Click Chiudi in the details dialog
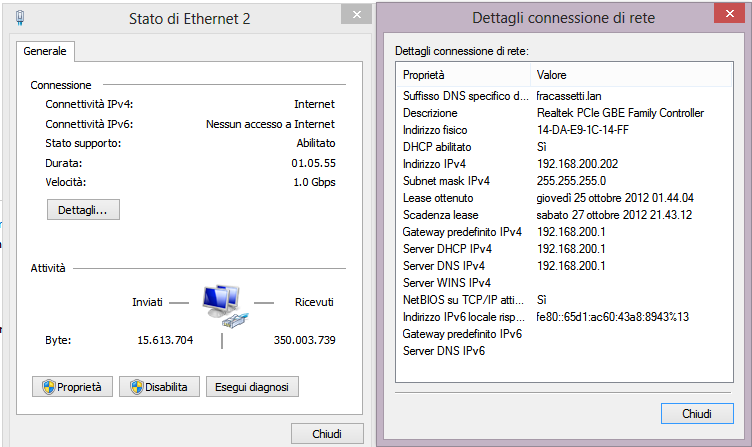This screenshot has width=752, height=447. pos(697,413)
